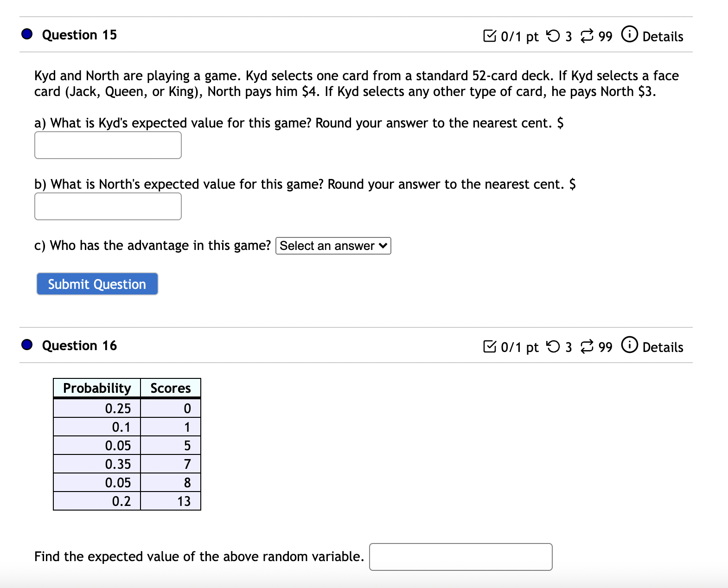Click the attempts icon showing 99 for Question 16
Screen dimensions: 728x588
point(587,346)
